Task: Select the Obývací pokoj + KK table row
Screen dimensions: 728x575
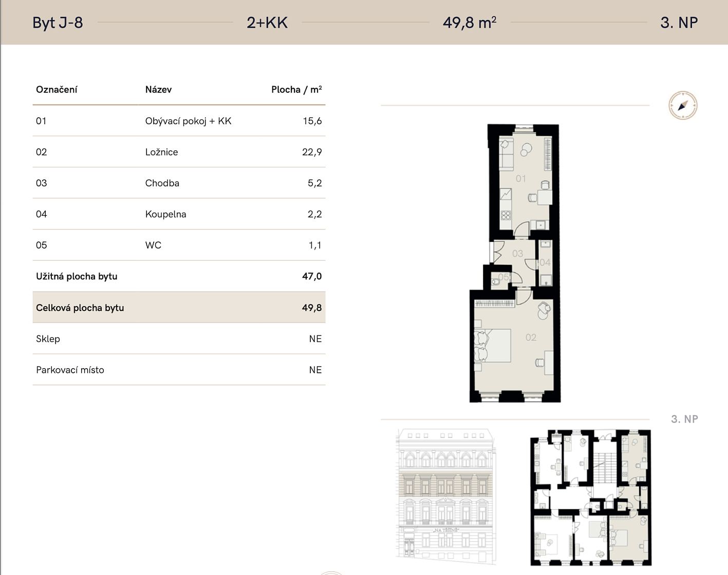Action: (x=179, y=121)
